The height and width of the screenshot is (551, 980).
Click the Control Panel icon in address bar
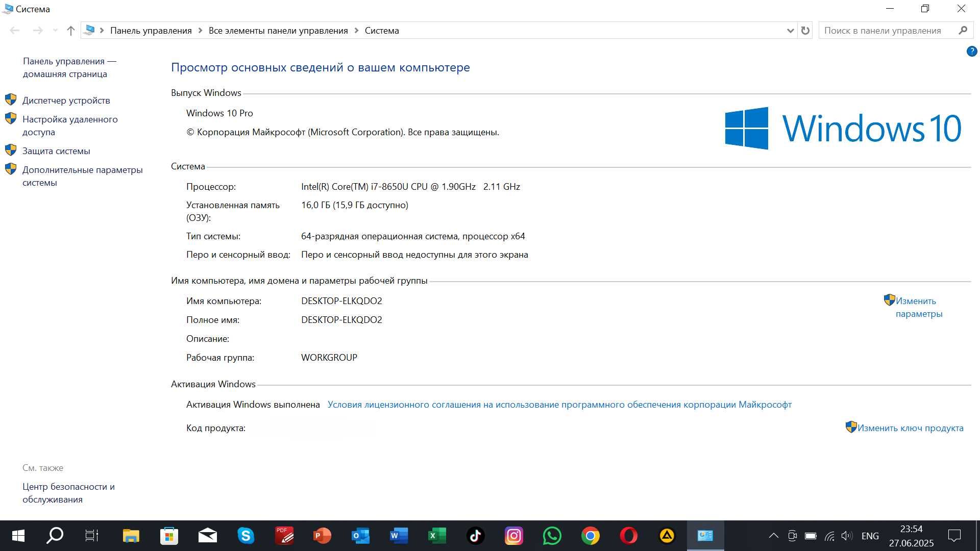click(89, 30)
